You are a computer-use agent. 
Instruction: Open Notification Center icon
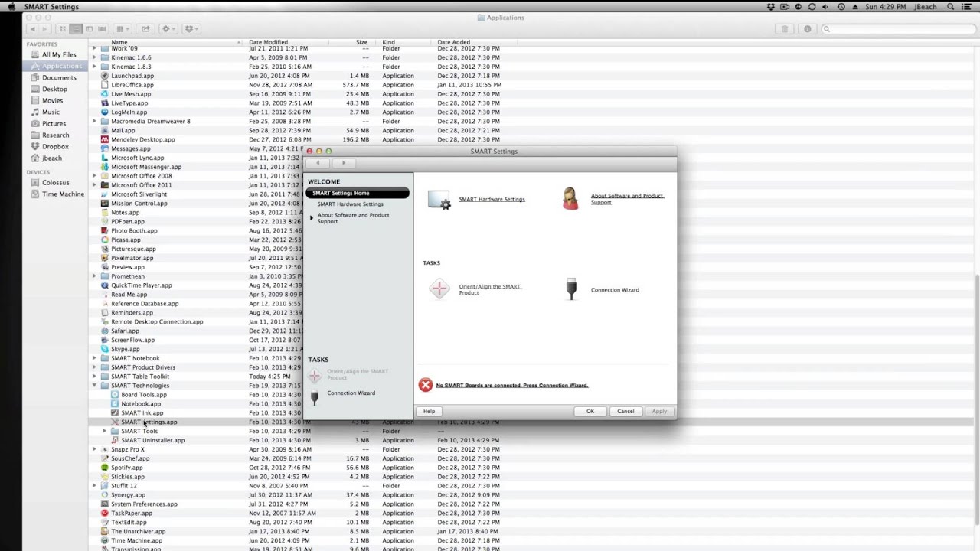point(968,7)
